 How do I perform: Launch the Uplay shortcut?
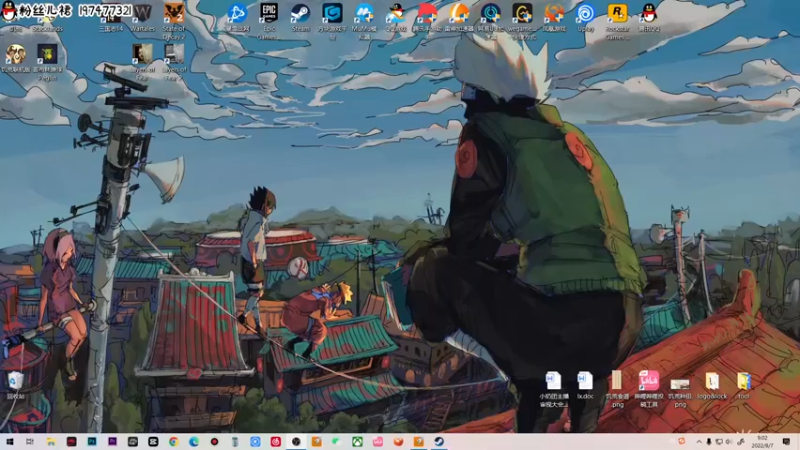(x=585, y=17)
